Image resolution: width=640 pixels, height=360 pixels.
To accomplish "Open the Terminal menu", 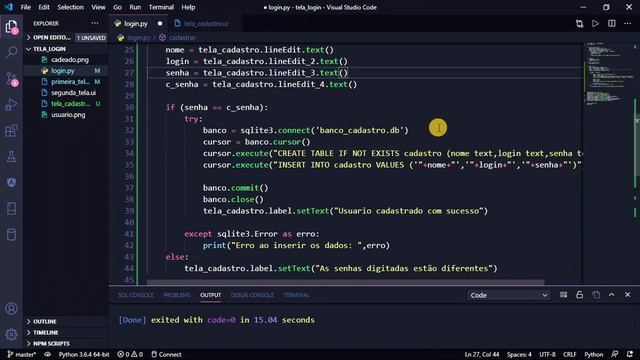I will tap(161, 7).
